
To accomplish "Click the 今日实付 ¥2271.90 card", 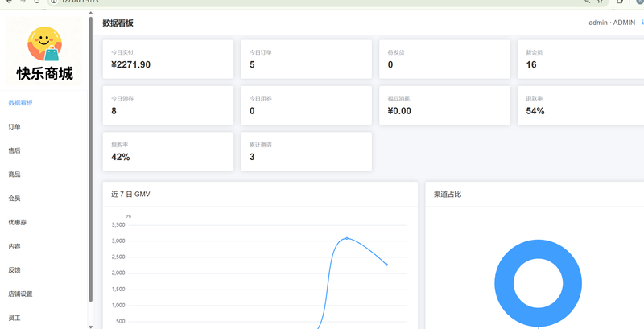I will tap(168, 59).
